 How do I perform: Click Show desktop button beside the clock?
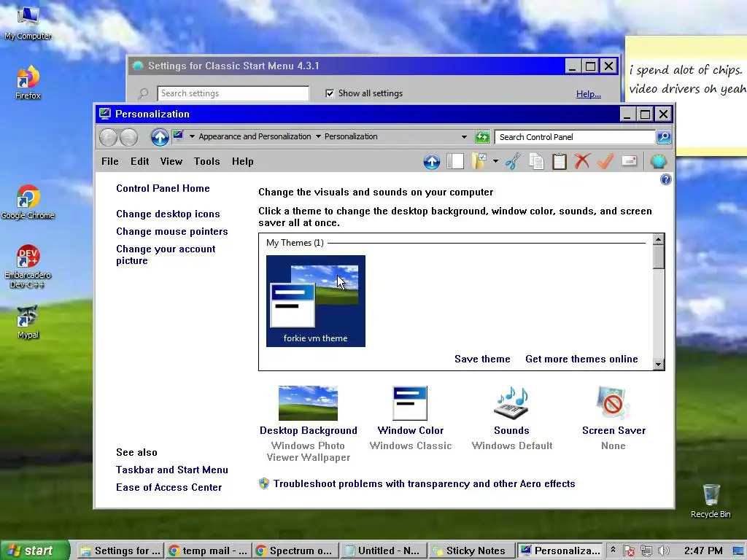coord(738,551)
